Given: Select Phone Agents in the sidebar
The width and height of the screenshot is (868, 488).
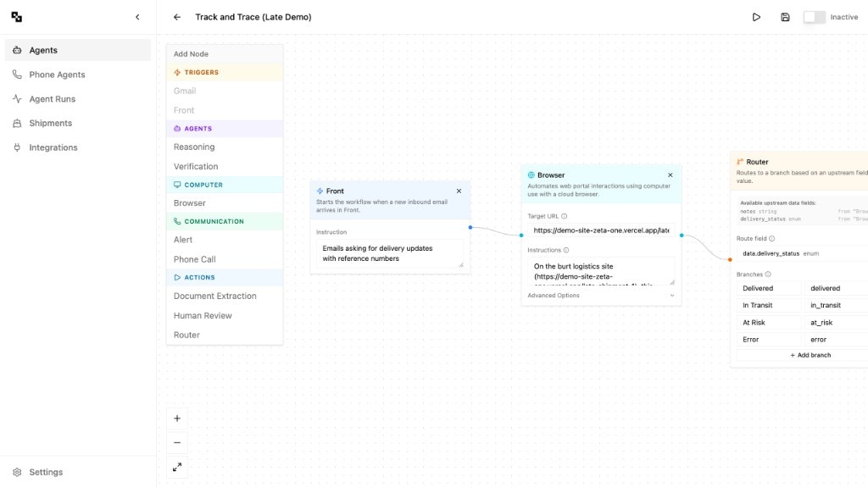Looking at the screenshot, I should point(59,74).
